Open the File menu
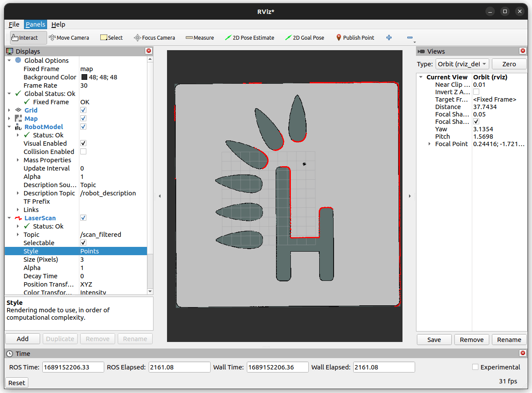 (14, 24)
